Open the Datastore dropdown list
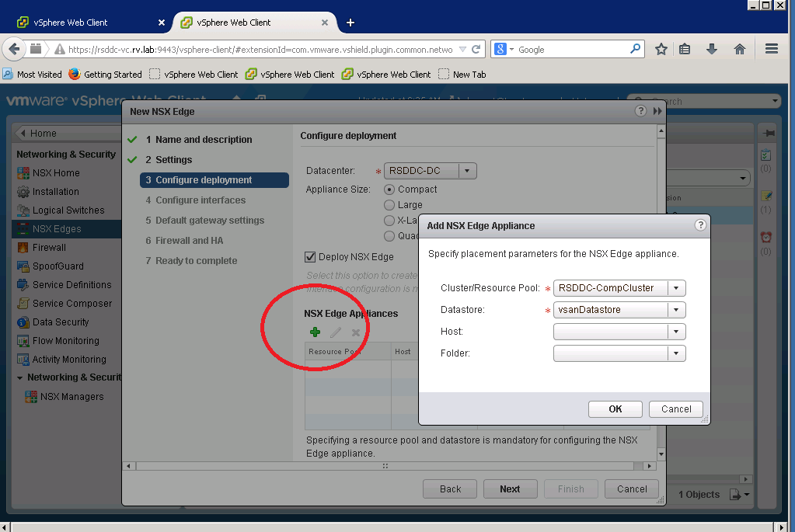 (x=677, y=310)
